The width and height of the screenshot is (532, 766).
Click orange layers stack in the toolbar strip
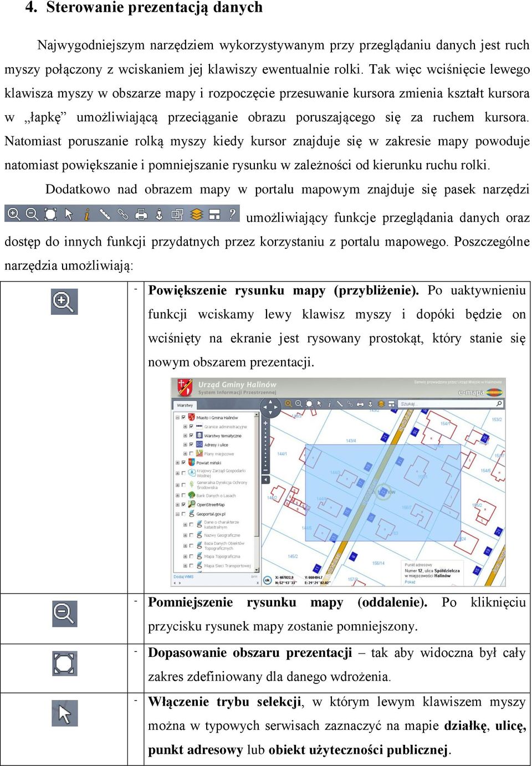(196, 214)
